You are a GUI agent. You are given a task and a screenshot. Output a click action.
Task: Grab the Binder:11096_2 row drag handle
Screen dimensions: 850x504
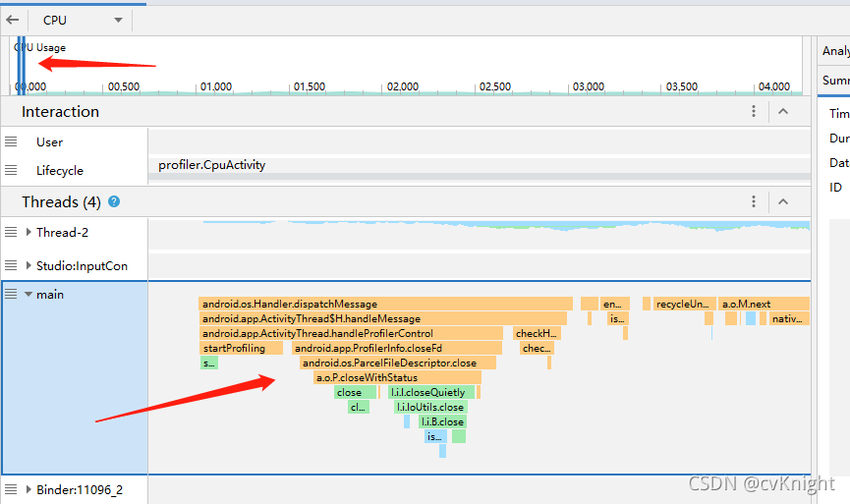11,489
